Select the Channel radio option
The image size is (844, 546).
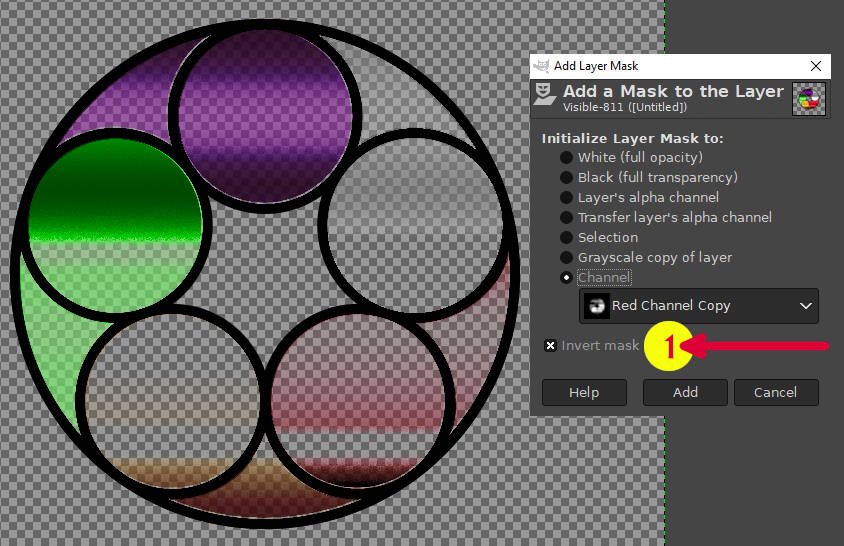point(596,277)
